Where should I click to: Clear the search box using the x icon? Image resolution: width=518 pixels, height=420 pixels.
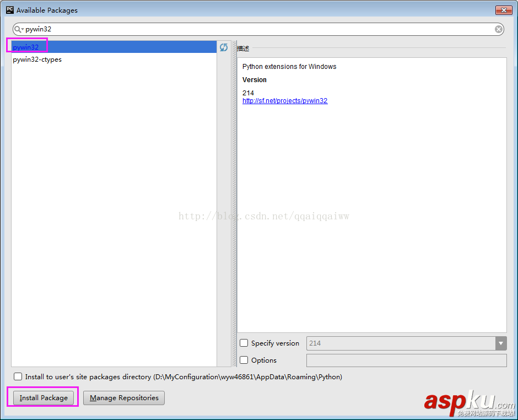[499, 29]
